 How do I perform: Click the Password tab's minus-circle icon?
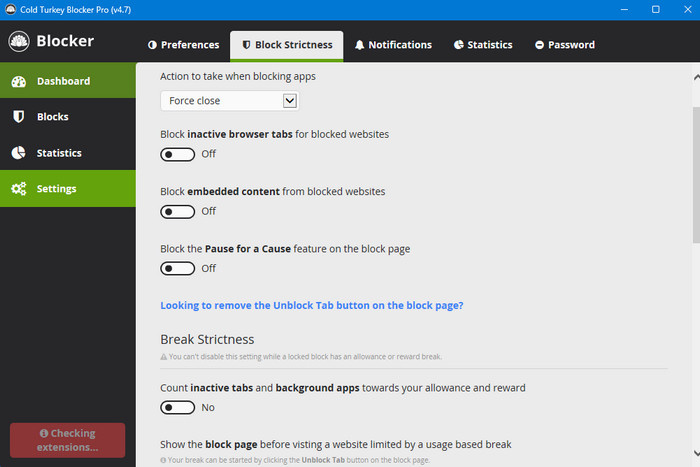pyautogui.click(x=539, y=45)
